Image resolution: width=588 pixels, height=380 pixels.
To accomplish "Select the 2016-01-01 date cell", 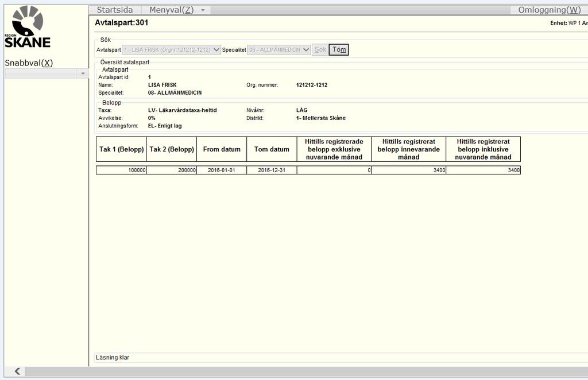I will coord(222,170).
